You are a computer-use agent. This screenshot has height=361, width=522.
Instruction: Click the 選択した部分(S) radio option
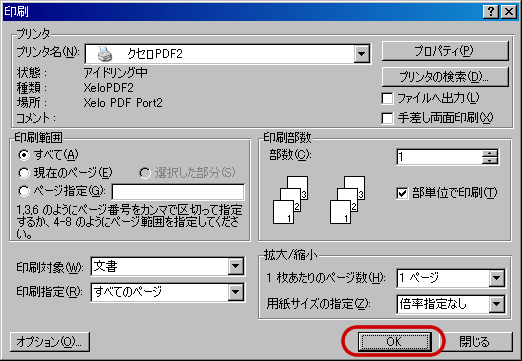145,173
